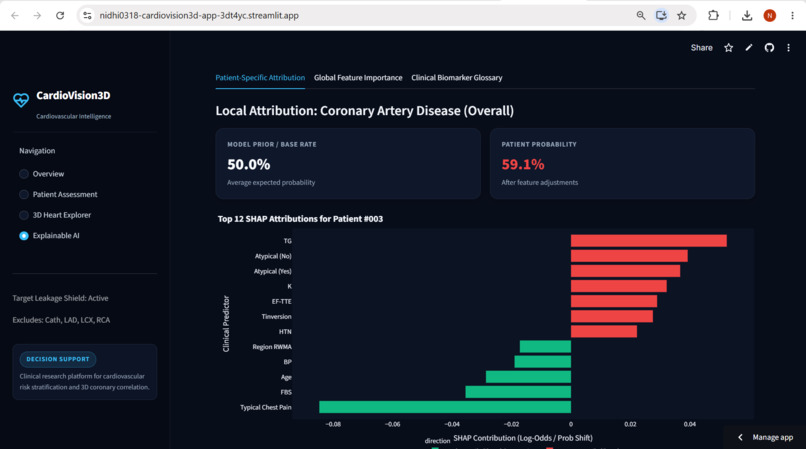Click the 'Local Attribution' heading
This screenshot has width=806, height=449.
tap(364, 111)
